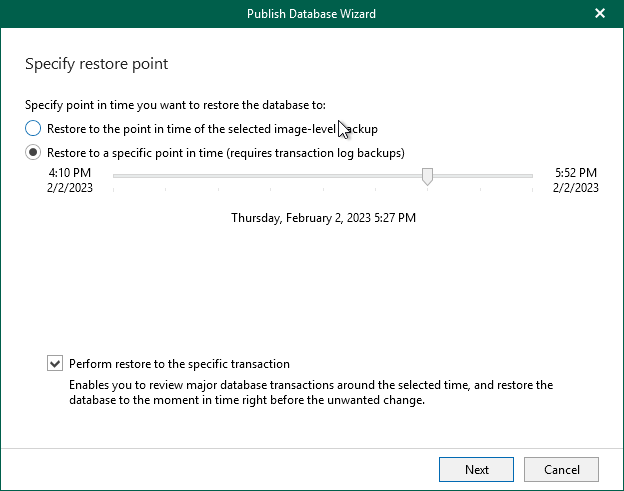624x491 pixels.
Task: Click the Publish Database Wizard title bar
Action: click(x=311, y=14)
